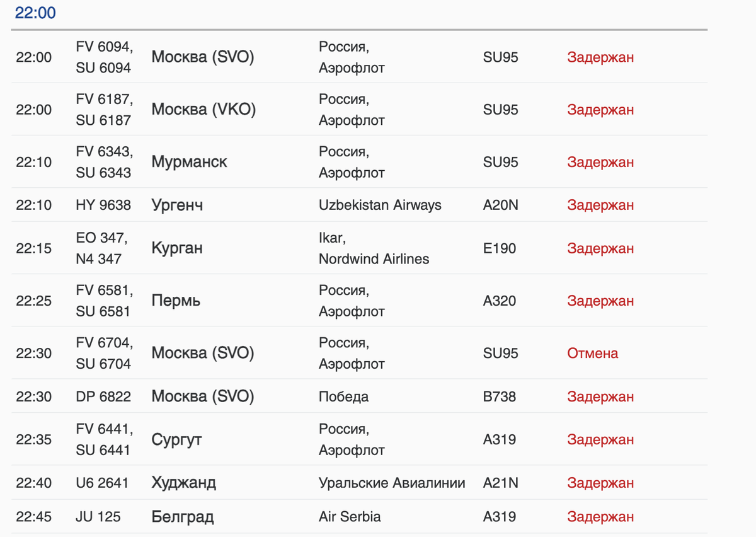Open the Пермь destination

tap(176, 301)
